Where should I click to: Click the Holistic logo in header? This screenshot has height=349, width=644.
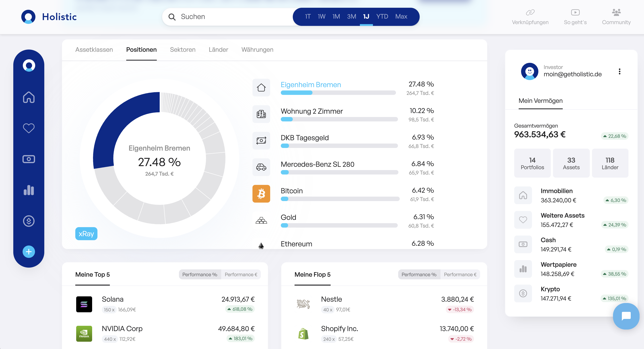(49, 17)
